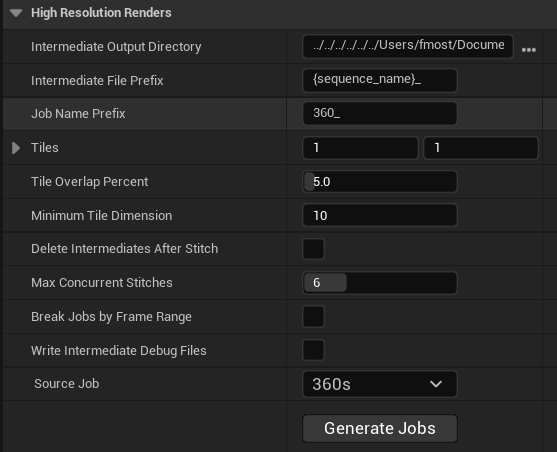This screenshot has height=452, width=557.
Task: Click the High Resolution Renders header title
Action: point(101,13)
